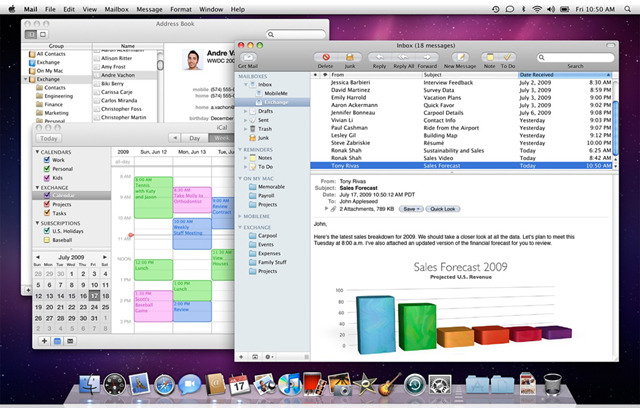
Task: Toggle the Tasks calendar checkbox
Action: (47, 213)
